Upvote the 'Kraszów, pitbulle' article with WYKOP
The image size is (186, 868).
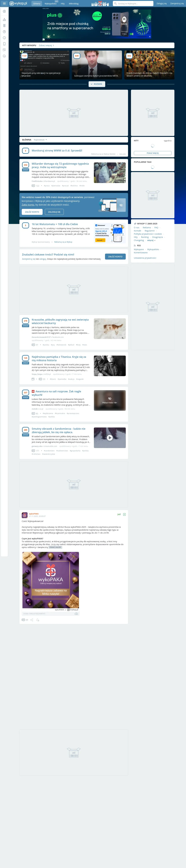click(26, 326)
